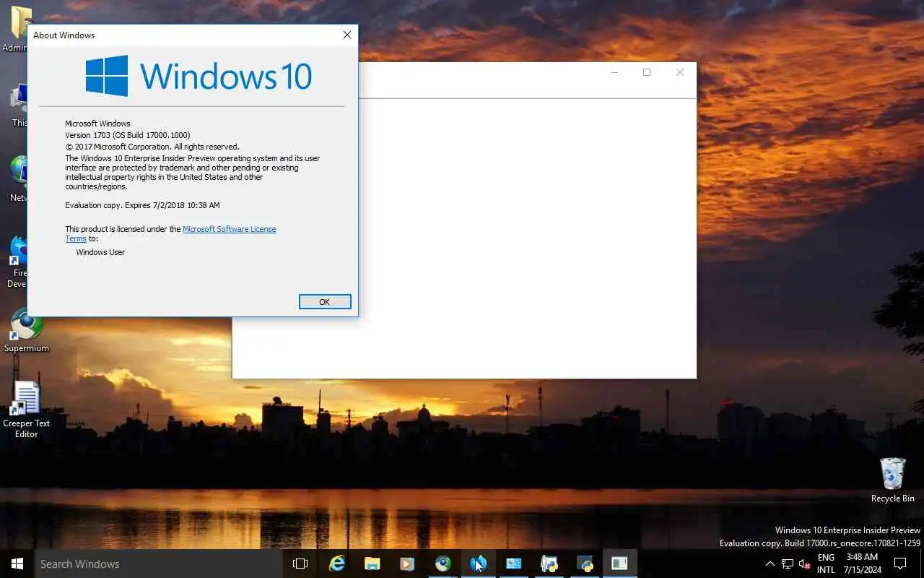
Task: Switch to the last active taskbar app icon
Action: click(619, 564)
